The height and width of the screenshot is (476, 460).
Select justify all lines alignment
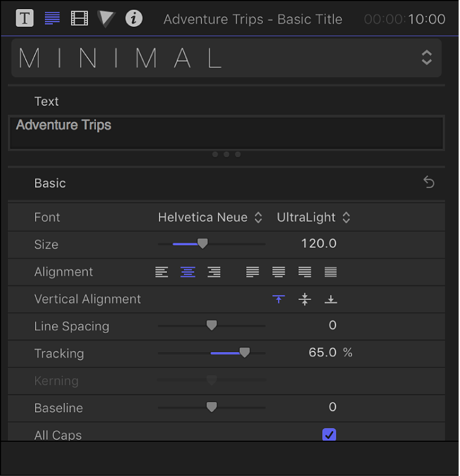(331, 272)
